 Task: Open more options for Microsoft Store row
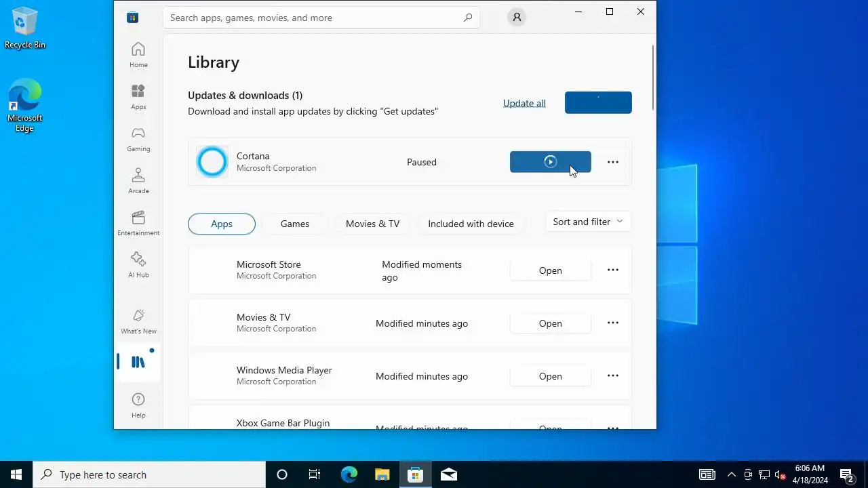[613, 270]
